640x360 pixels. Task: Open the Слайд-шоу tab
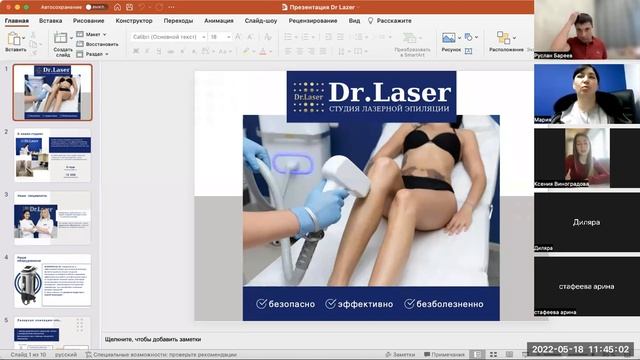pyautogui.click(x=261, y=21)
